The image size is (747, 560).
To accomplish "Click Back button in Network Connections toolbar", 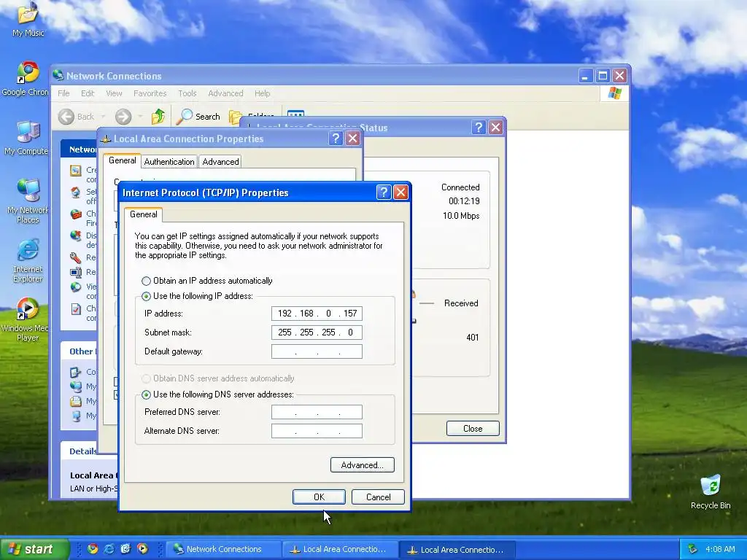I will tap(77, 117).
